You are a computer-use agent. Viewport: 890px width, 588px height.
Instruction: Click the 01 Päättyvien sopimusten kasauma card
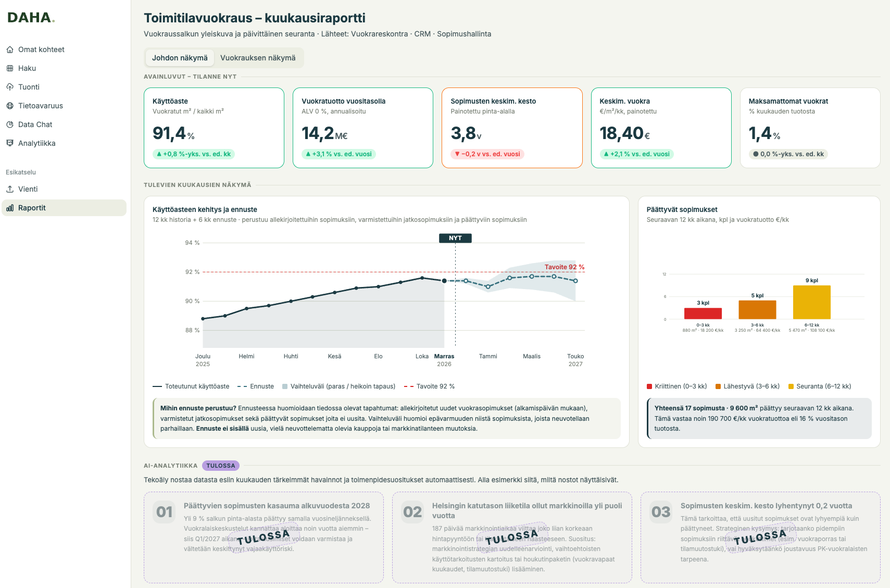[x=264, y=537]
